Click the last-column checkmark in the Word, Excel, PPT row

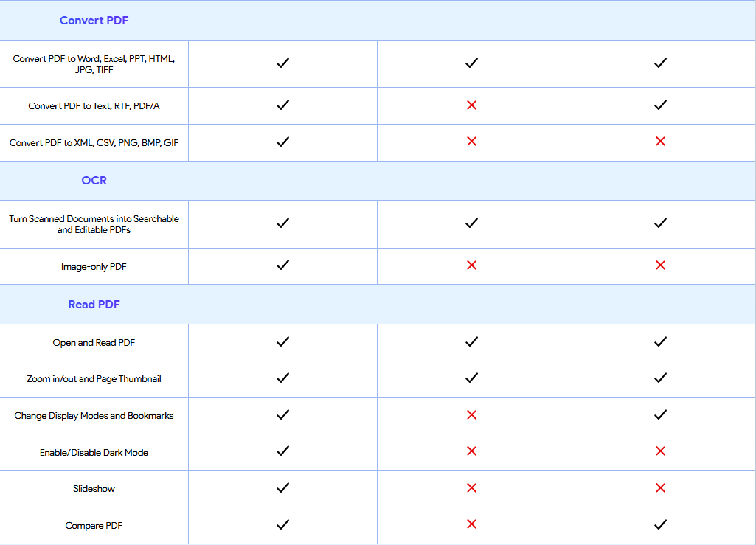coord(661,63)
